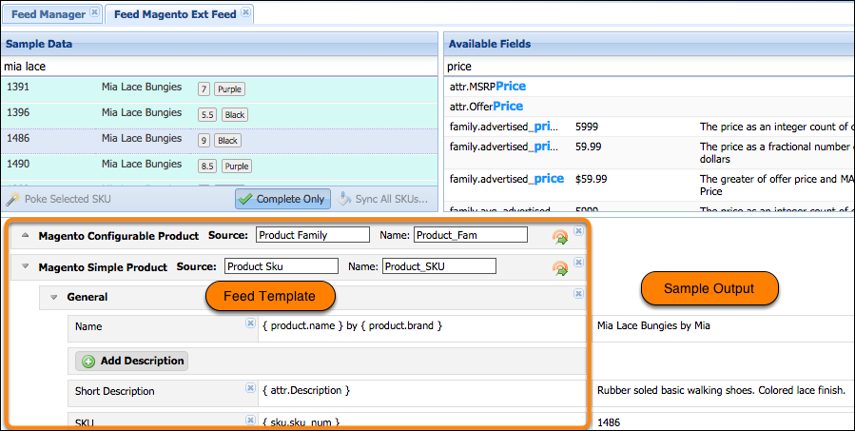The image size is (855, 431).
Task: Click the Name field label
Action: pos(88,326)
